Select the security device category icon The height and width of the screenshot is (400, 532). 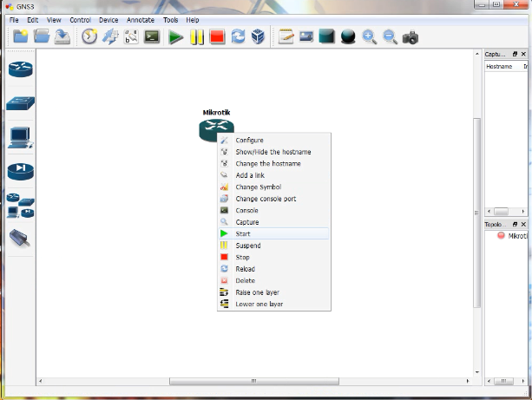(20, 172)
